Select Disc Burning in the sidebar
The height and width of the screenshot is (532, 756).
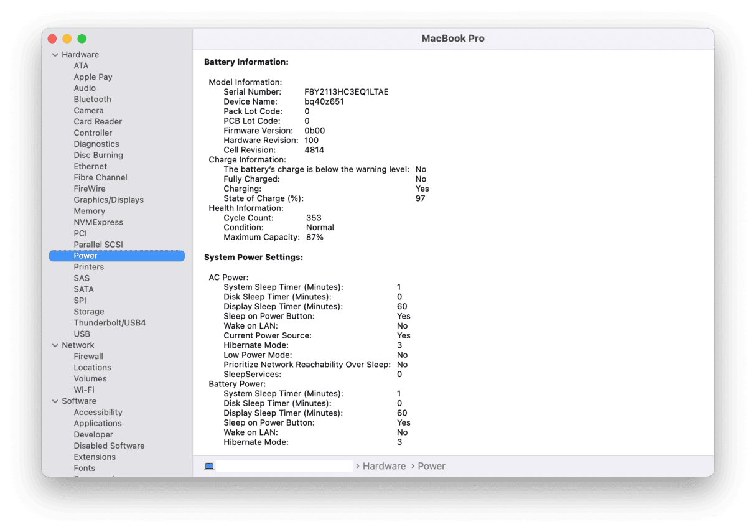[x=98, y=156]
